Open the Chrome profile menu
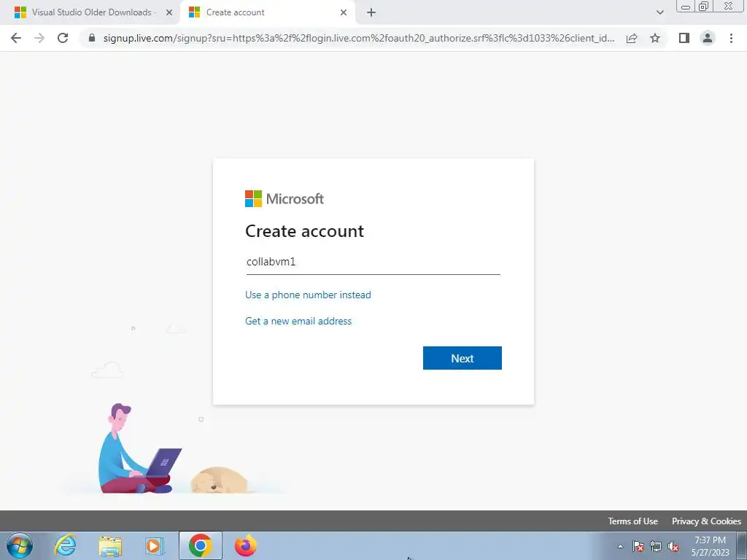 708,38
